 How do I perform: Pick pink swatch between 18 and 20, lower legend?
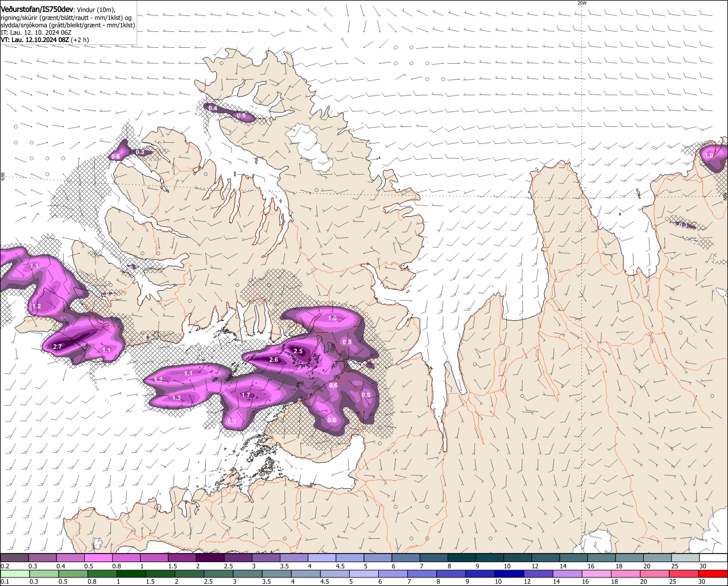626,574
